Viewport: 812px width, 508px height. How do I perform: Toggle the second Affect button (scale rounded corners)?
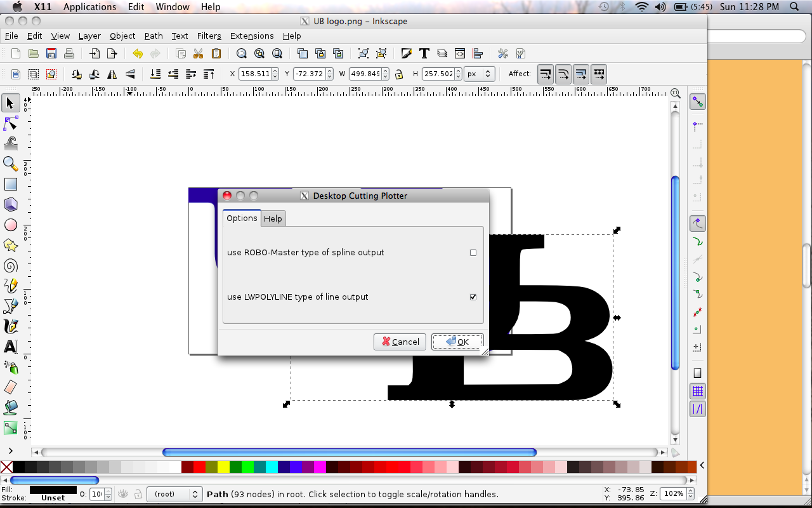point(563,74)
